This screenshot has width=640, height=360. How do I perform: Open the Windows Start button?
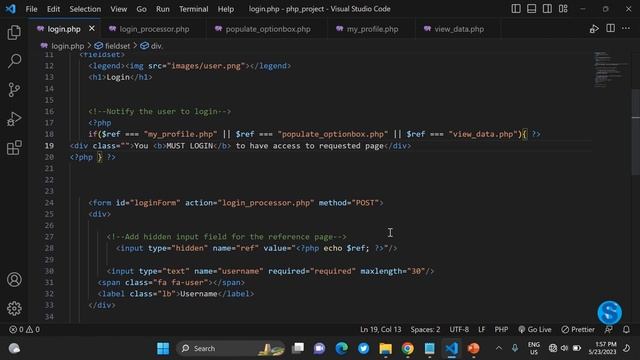(x=163, y=349)
